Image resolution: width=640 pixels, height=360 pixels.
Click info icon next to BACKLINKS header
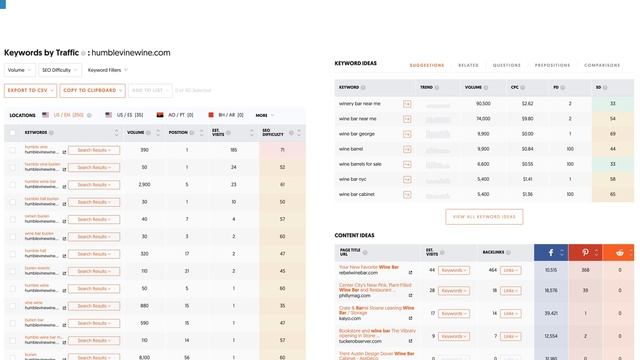[508, 253]
